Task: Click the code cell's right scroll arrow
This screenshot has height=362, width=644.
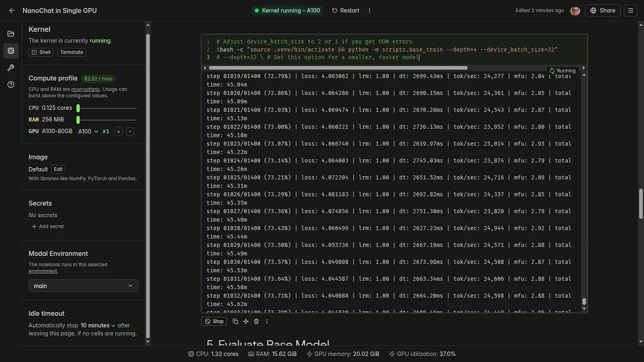Action: [x=584, y=68]
